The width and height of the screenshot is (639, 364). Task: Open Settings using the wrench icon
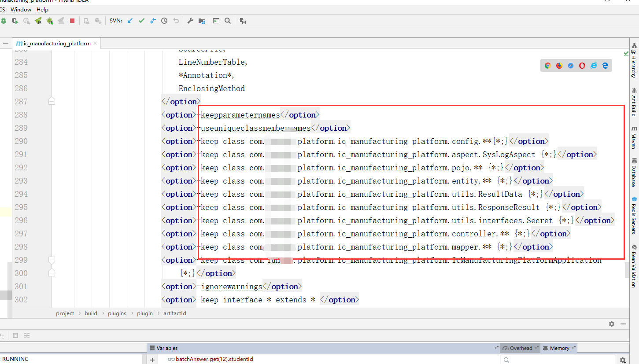click(x=190, y=21)
